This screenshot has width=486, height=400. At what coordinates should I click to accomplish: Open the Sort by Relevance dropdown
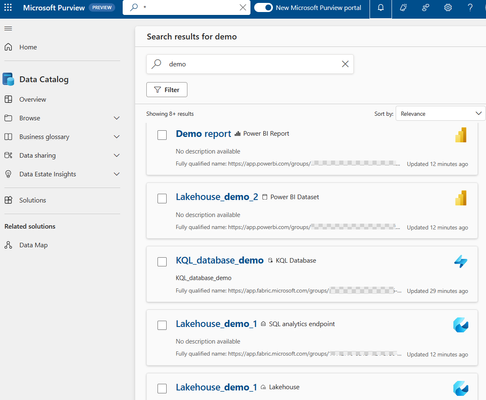(440, 114)
